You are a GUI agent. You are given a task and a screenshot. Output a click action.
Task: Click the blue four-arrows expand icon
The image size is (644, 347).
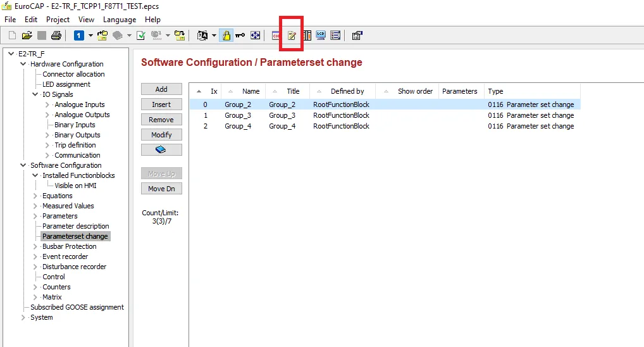255,35
